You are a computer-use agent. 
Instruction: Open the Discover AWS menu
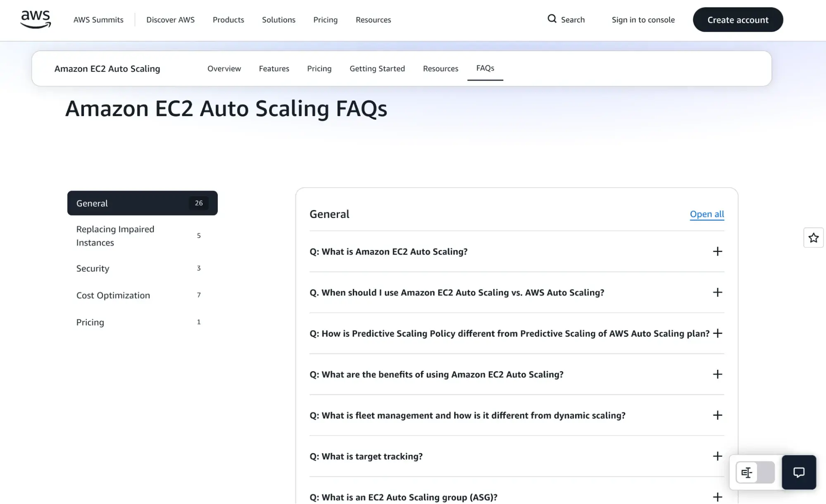pyautogui.click(x=170, y=20)
